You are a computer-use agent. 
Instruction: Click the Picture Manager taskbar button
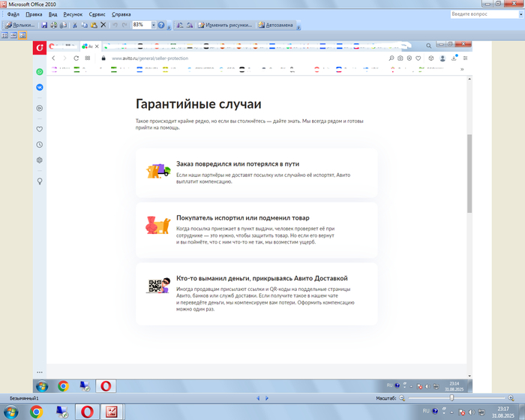click(x=112, y=412)
